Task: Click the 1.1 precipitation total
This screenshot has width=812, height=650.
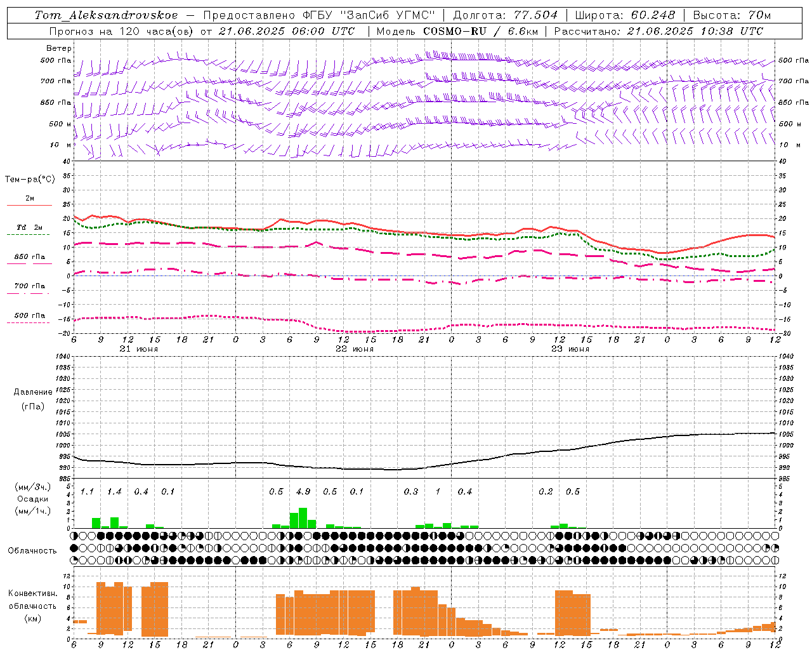Action: [87, 492]
